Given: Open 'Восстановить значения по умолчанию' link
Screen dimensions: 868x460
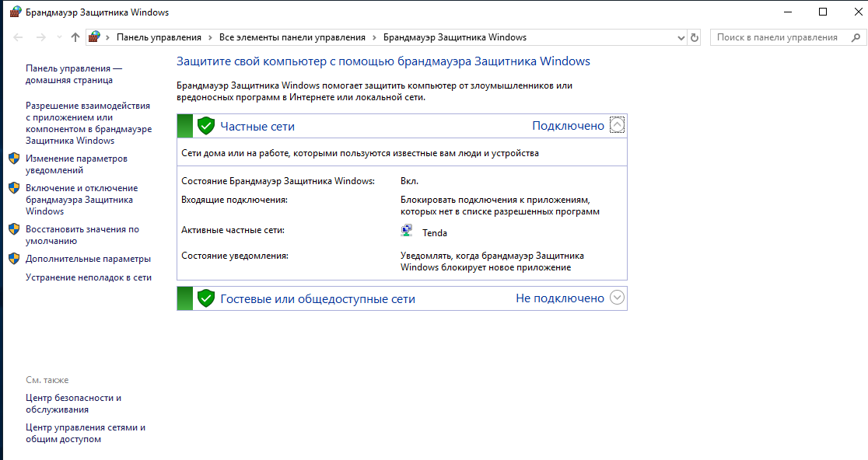Looking at the screenshot, I should (x=82, y=235).
